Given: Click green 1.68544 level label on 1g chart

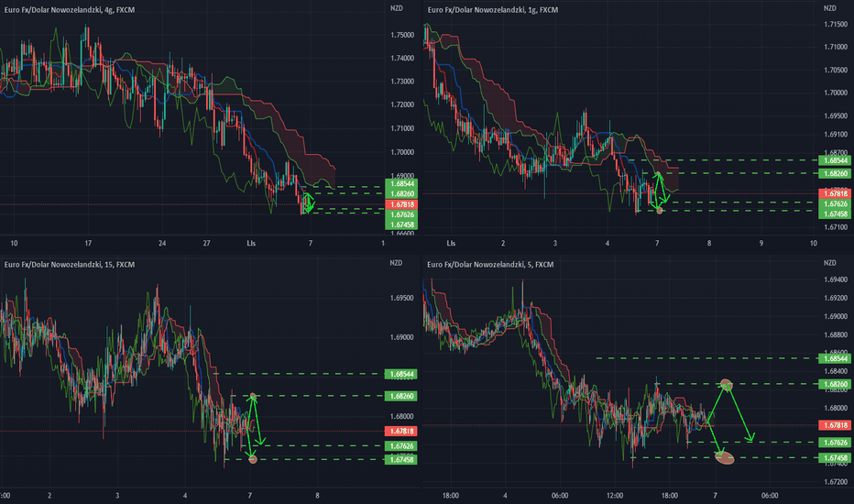Looking at the screenshot, I should tap(836, 160).
